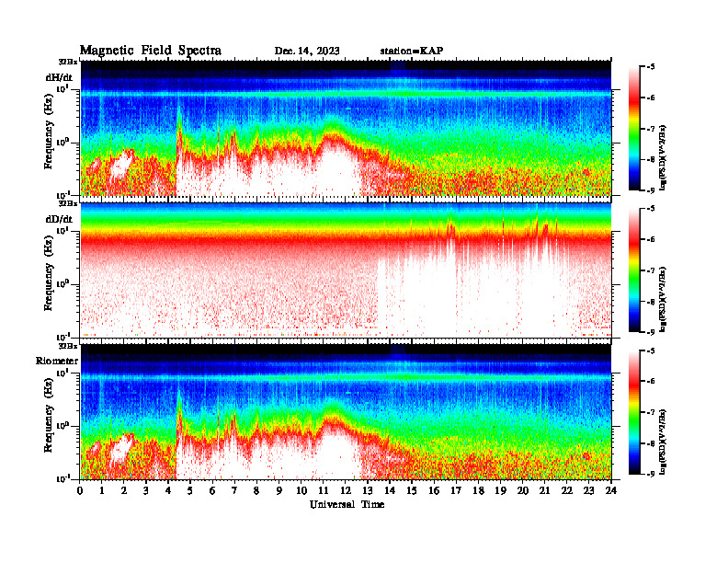The image size is (728, 563).
Task: Click the "-8" tick on Riometer color bar
Action: (x=651, y=443)
